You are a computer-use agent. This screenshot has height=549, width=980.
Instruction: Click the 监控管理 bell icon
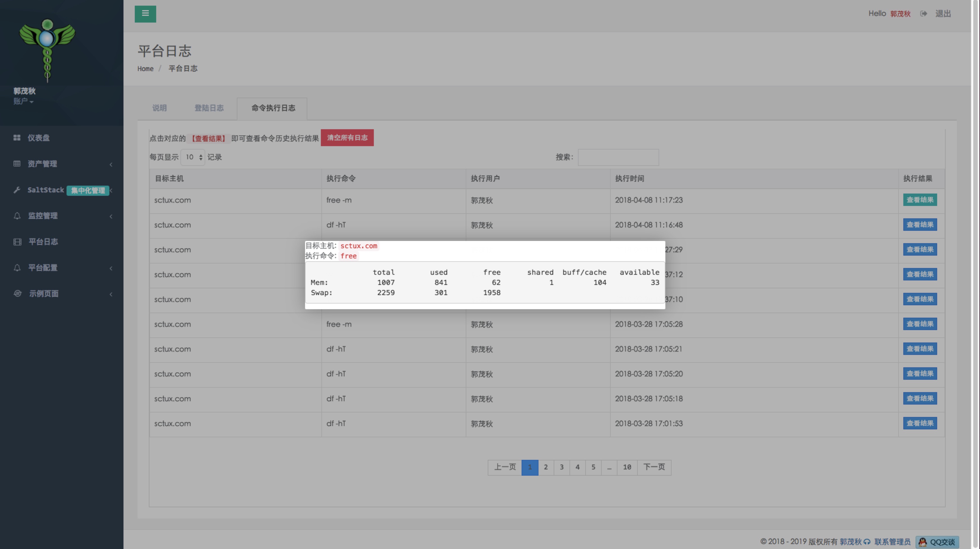[x=17, y=216]
